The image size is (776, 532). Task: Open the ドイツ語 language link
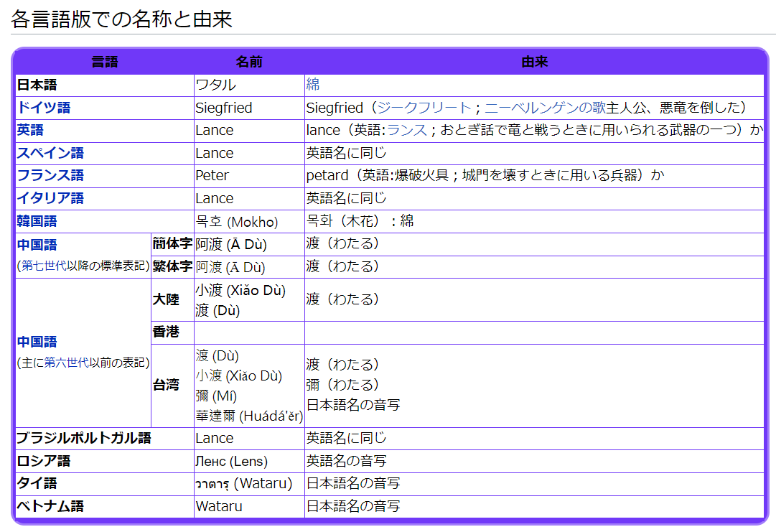coord(44,108)
